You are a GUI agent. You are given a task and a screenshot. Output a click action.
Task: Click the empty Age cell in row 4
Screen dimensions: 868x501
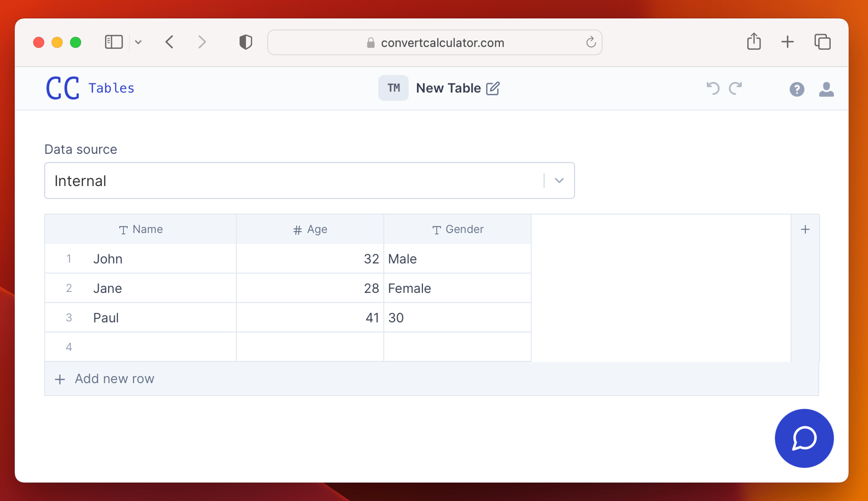tap(310, 347)
